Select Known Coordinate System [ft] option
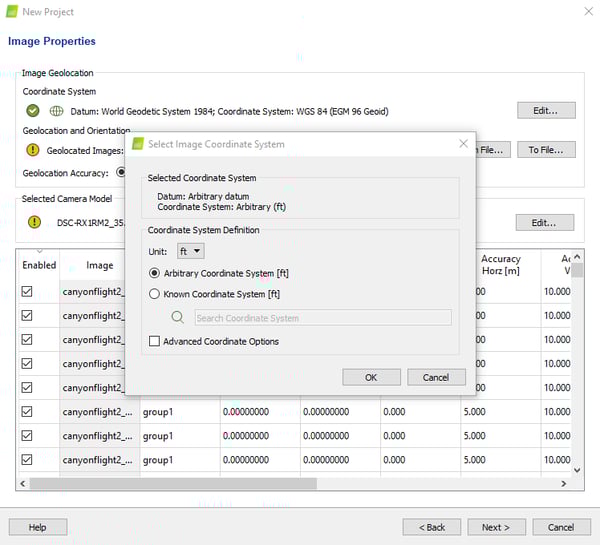600x545 pixels. pyautogui.click(x=154, y=294)
